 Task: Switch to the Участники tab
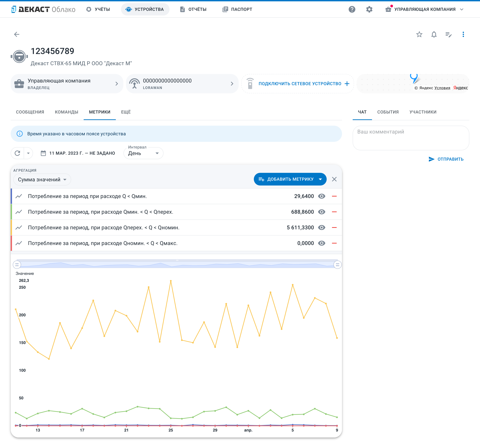tap(423, 112)
